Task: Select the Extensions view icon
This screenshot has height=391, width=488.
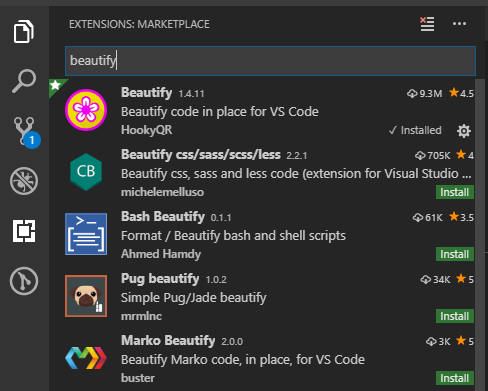Action: pos(24,231)
